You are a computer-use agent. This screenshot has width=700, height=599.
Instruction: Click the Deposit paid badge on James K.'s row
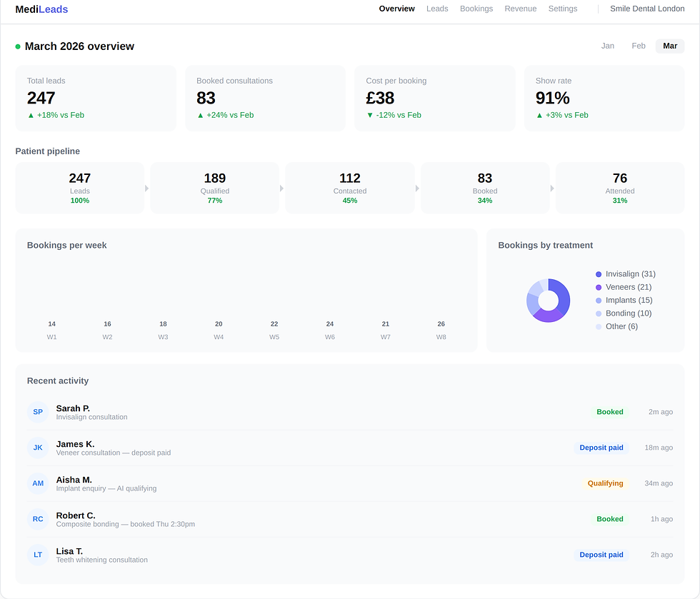(x=601, y=448)
